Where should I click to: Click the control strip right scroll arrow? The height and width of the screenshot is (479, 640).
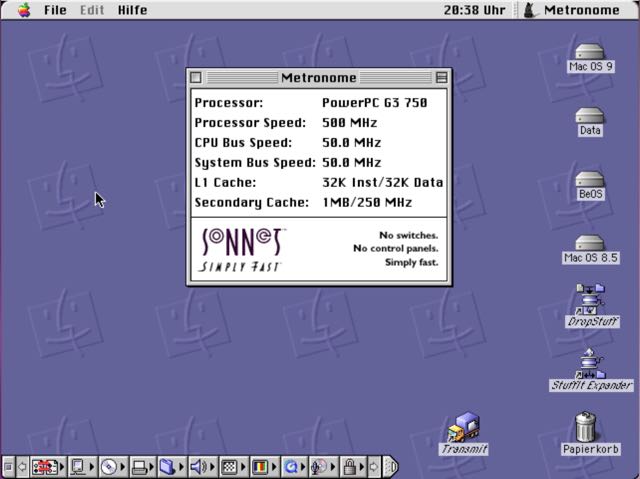click(373, 466)
